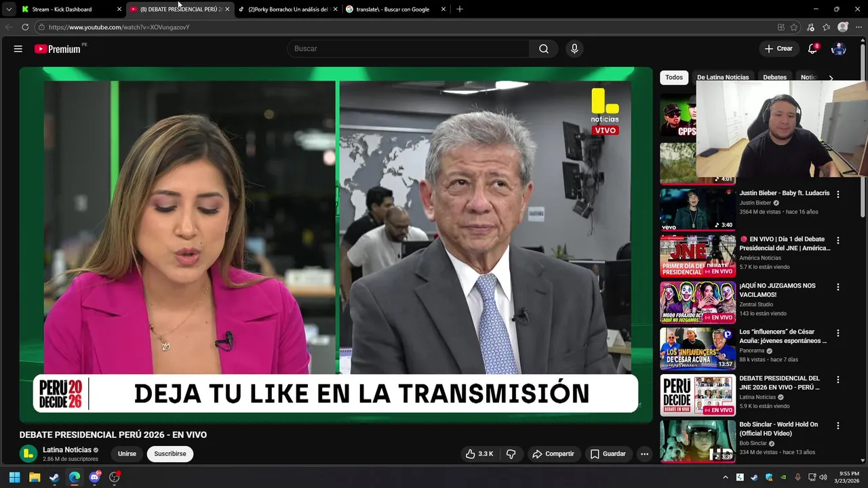Select the Todos filter chip
The height and width of the screenshot is (488, 868).
point(674,77)
